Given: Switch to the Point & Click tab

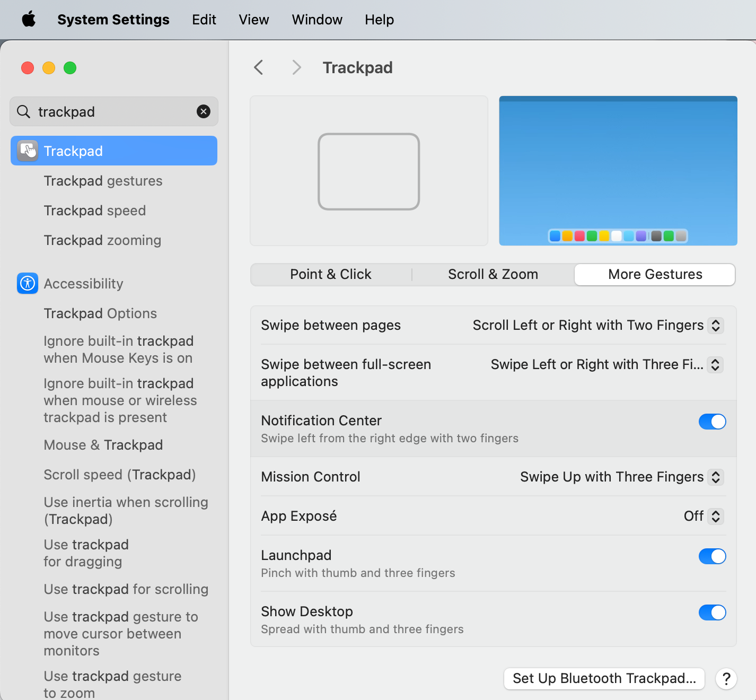Looking at the screenshot, I should point(331,274).
